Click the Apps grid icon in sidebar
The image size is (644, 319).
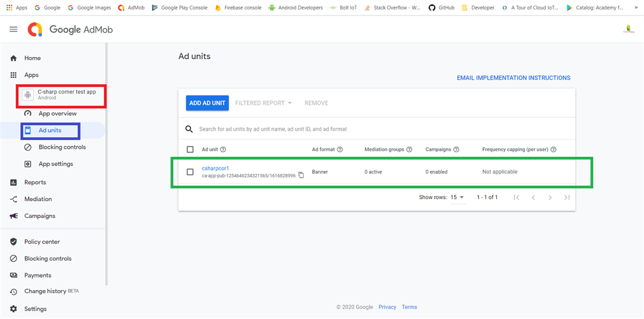(x=14, y=75)
